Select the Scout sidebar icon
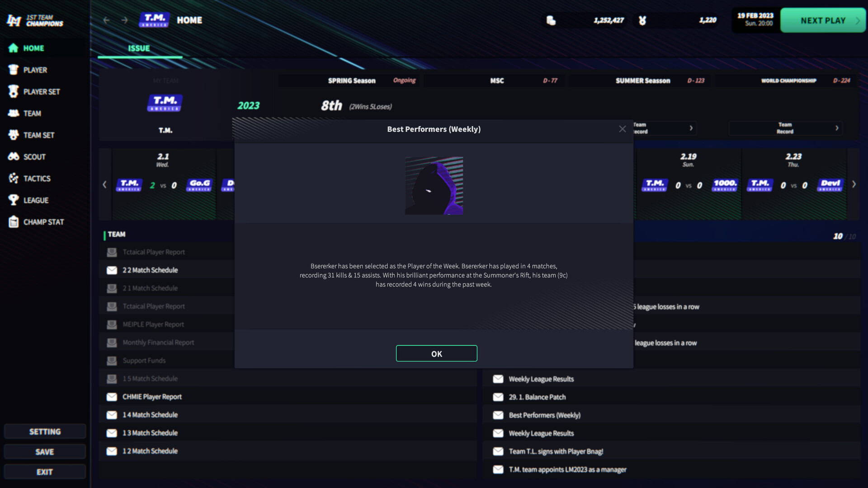This screenshot has width=868, height=488. click(13, 157)
